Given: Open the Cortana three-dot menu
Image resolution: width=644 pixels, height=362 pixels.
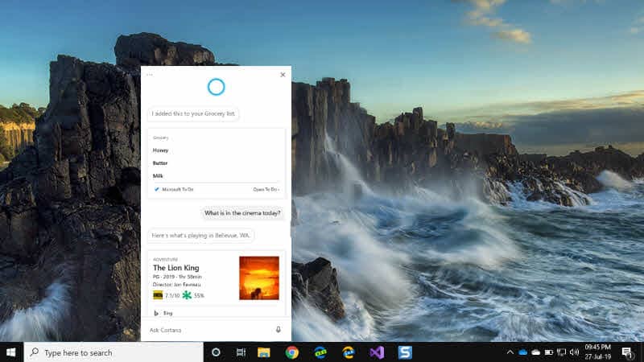Looking at the screenshot, I should tap(150, 75).
